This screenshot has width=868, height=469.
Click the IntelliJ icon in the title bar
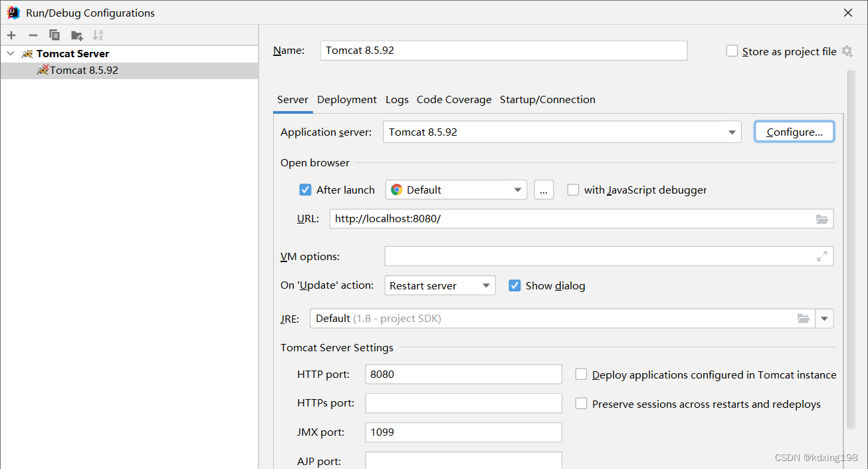pos(13,13)
